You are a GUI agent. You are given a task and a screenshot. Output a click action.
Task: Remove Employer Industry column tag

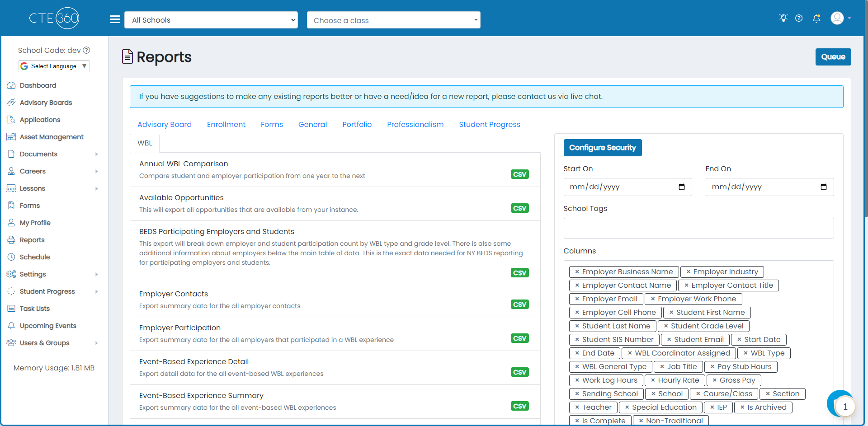[x=688, y=272]
